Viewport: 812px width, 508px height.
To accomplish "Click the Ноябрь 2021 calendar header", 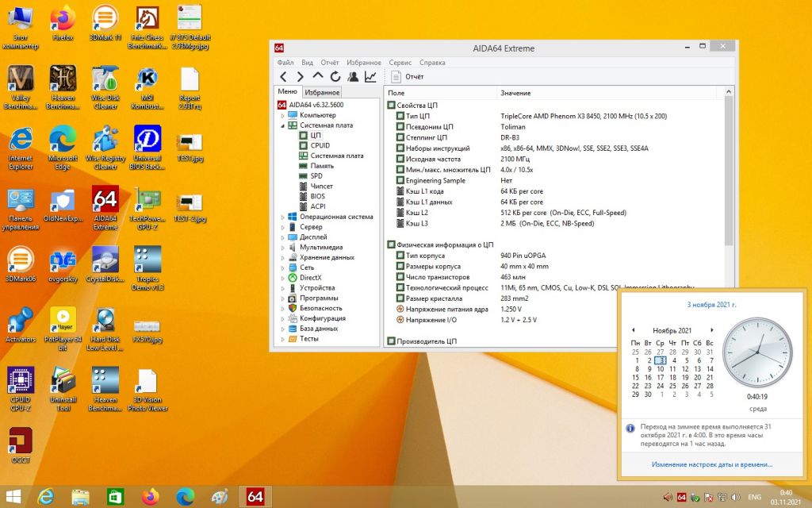I will click(672, 330).
